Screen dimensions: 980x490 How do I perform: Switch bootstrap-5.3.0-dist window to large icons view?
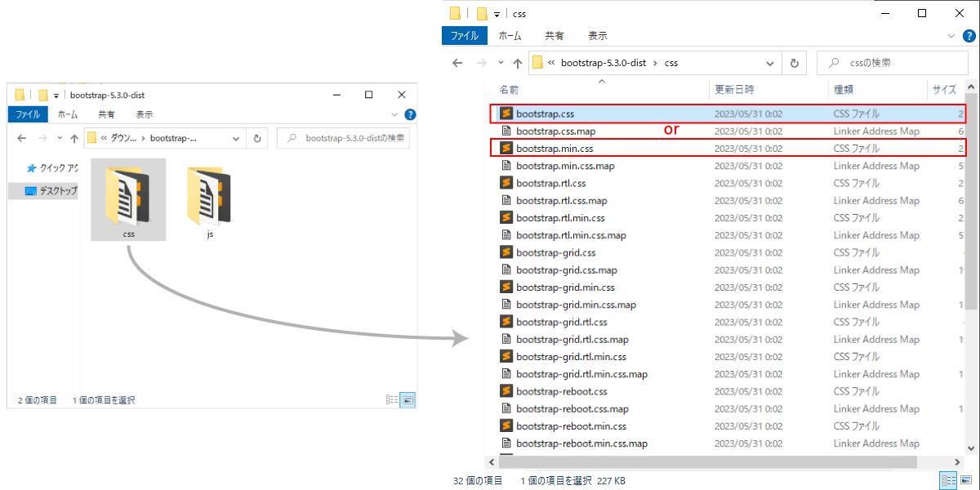click(x=408, y=400)
